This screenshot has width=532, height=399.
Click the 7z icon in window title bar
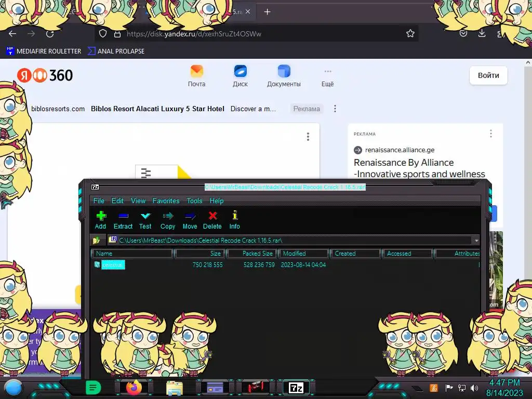click(96, 187)
